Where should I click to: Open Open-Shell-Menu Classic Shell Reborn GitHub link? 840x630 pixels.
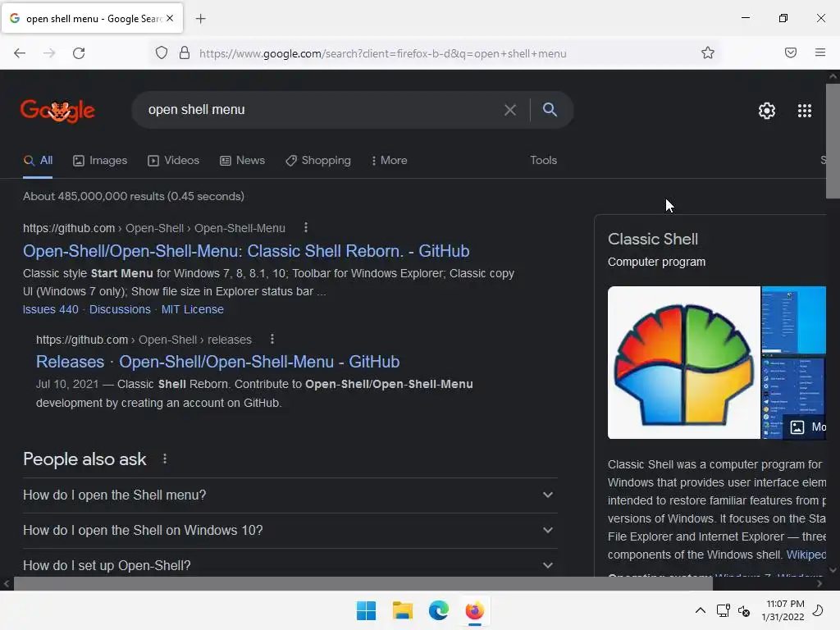[x=246, y=251]
